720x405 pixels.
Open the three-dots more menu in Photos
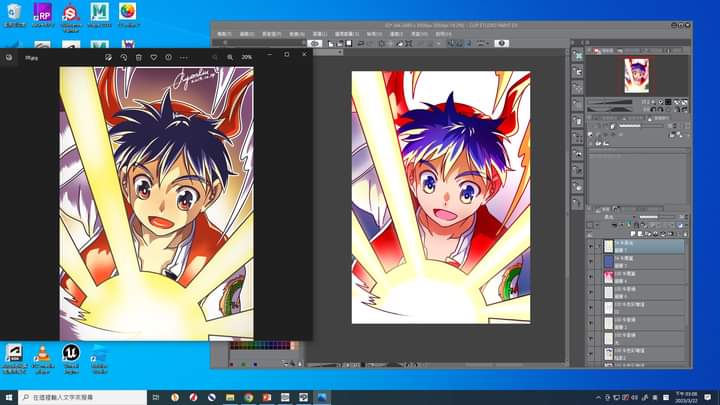(x=184, y=57)
